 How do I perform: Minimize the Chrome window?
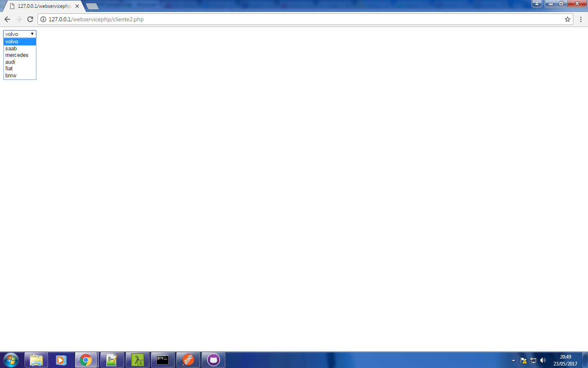click(551, 4)
